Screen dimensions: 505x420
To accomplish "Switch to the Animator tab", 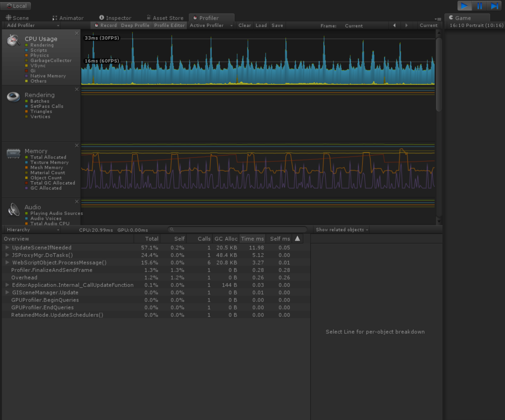I will pyautogui.click(x=68, y=18).
